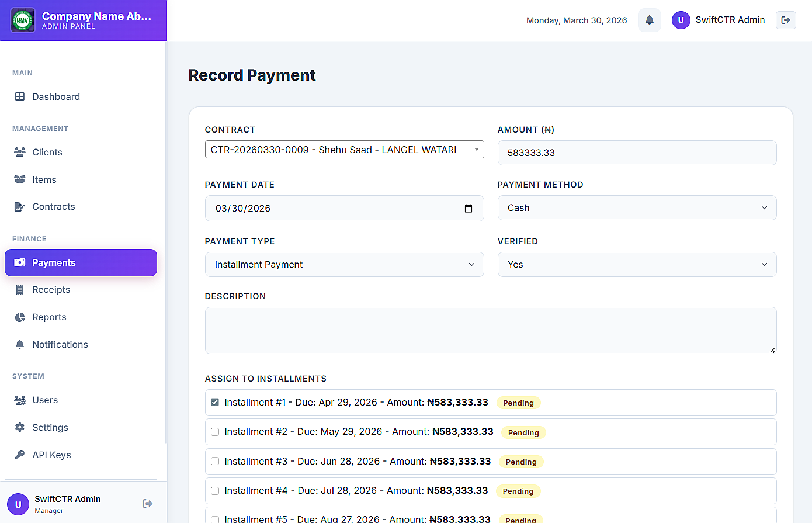Image resolution: width=812 pixels, height=523 pixels.
Task: Click the sidebar footer user avatar
Action: point(18,504)
